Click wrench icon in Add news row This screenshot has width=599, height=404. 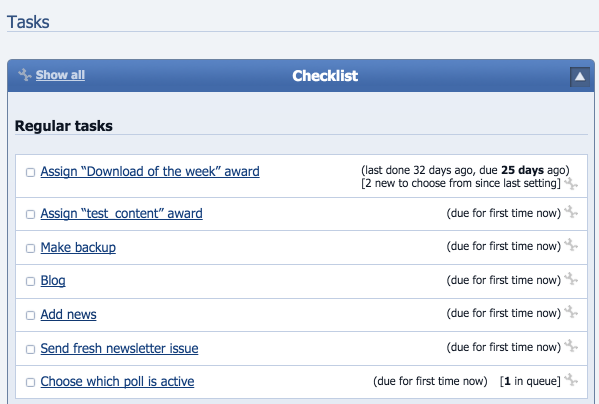point(571,312)
